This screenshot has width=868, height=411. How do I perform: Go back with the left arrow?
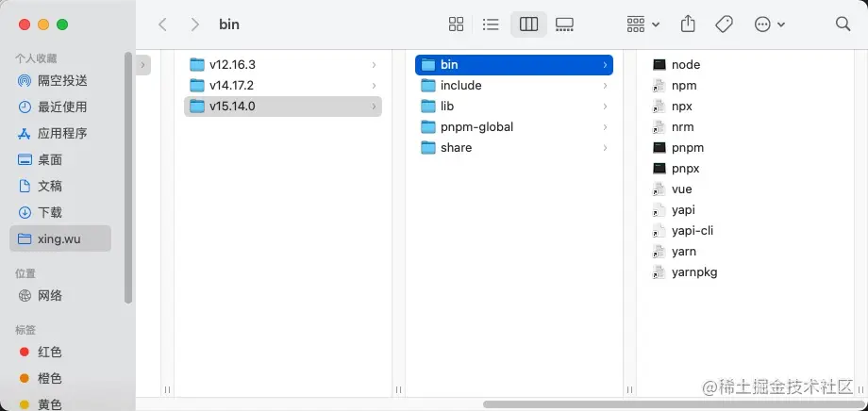(162, 25)
